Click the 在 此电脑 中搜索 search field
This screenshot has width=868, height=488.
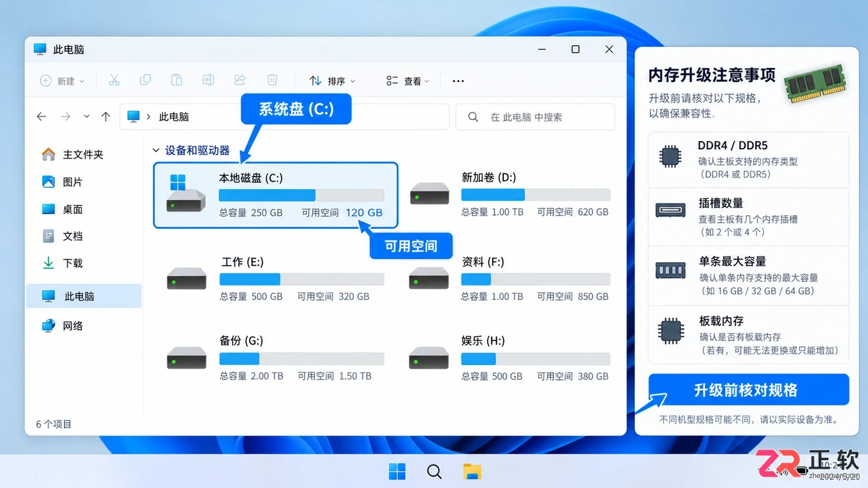coord(535,117)
